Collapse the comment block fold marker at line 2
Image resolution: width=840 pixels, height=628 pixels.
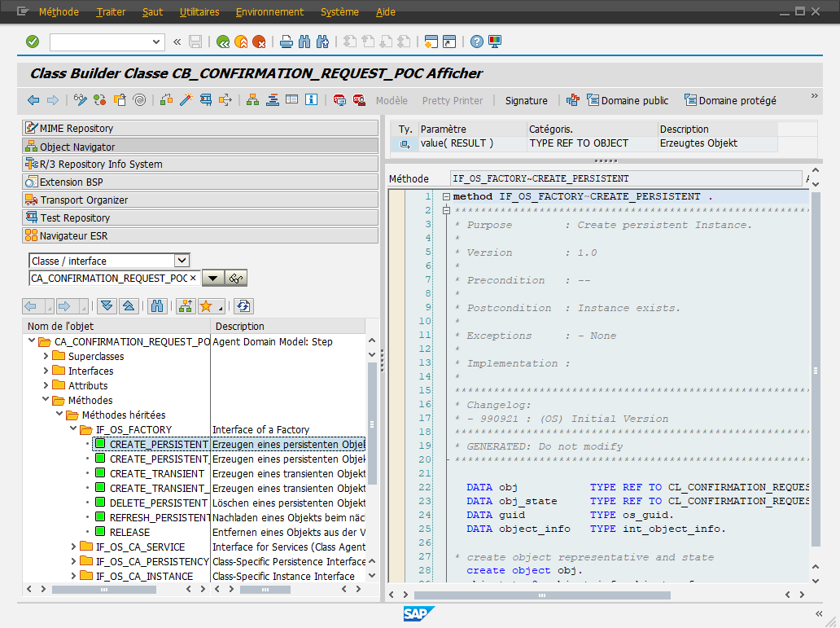[446, 210]
